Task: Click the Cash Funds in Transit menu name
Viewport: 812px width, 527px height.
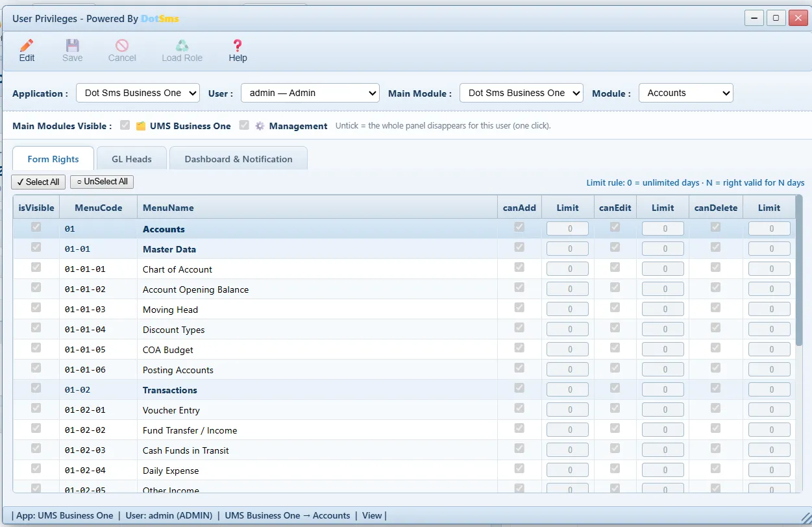Action: tap(186, 450)
